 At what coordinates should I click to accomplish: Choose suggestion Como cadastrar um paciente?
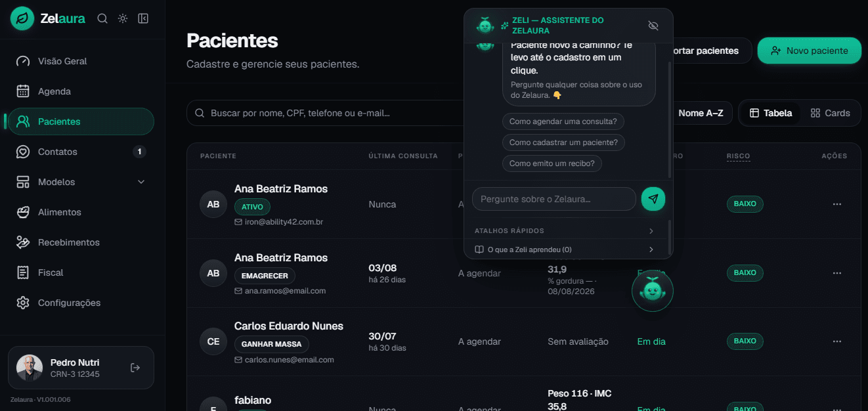coord(564,142)
